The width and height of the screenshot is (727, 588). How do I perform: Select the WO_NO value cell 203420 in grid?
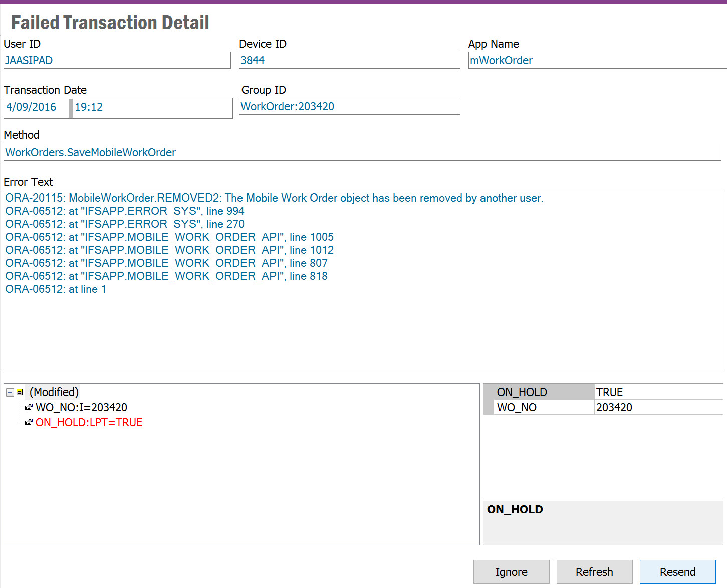pos(657,407)
